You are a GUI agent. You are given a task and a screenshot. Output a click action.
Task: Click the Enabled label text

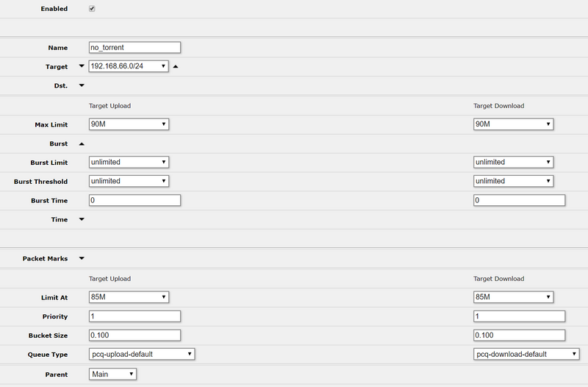click(x=54, y=9)
